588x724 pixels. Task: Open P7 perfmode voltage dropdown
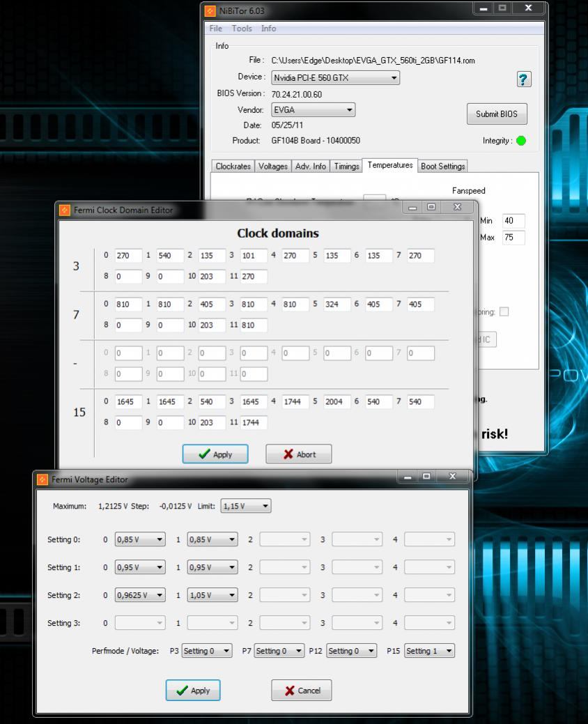pyautogui.click(x=279, y=651)
